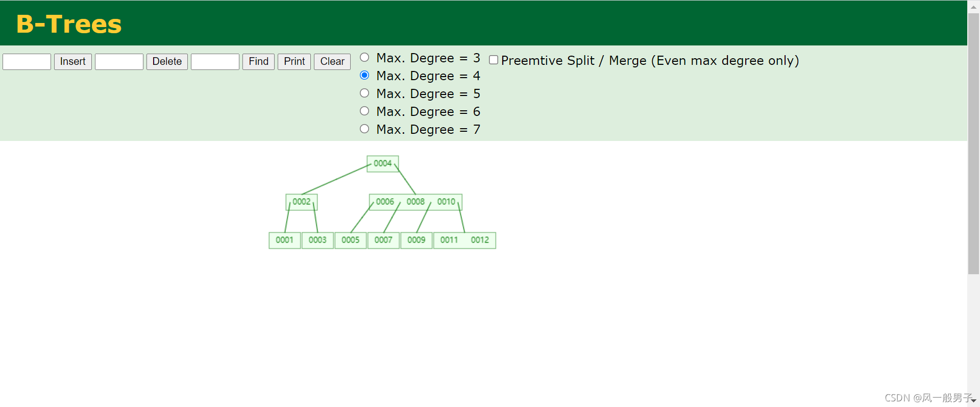Select Max. Degree = 7 radio button
Screen dimensions: 980x407
click(364, 129)
